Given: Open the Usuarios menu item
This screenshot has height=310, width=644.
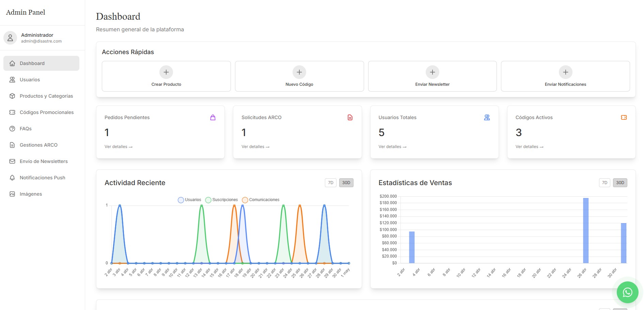Looking at the screenshot, I should 41,80.
